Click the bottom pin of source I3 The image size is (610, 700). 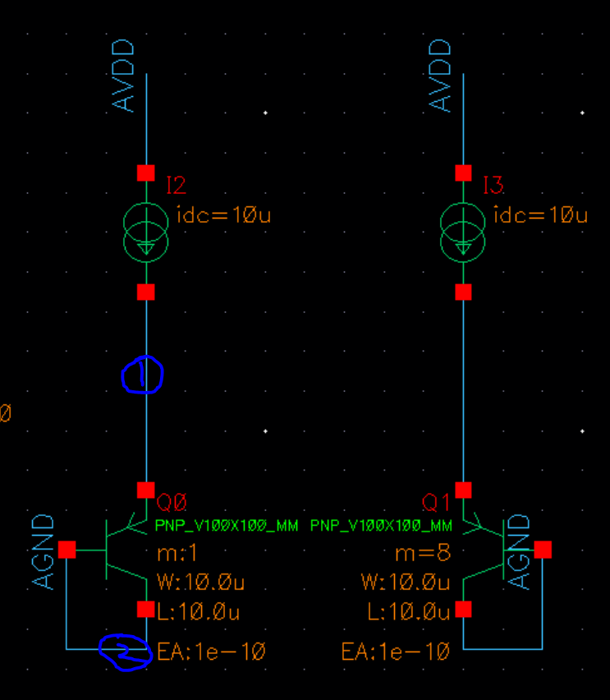[x=463, y=292]
